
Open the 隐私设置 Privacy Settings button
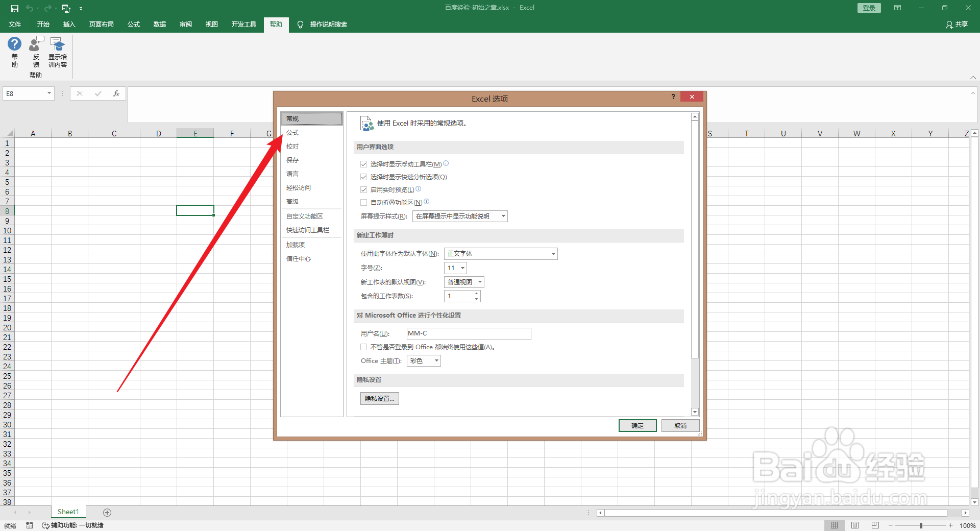(380, 399)
